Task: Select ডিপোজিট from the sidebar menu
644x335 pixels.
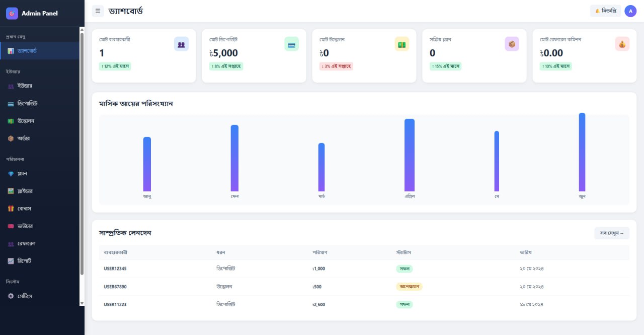Action: click(x=27, y=104)
